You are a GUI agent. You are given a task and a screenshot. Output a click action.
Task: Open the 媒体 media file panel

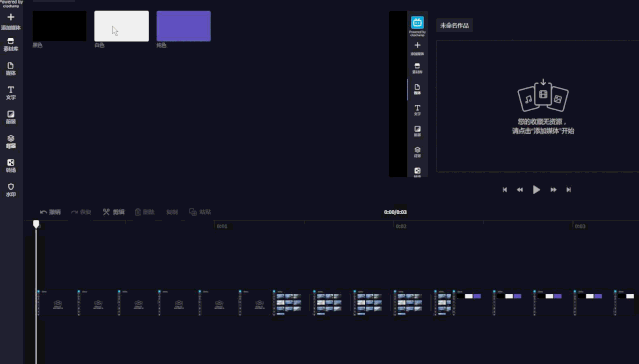tap(11, 68)
